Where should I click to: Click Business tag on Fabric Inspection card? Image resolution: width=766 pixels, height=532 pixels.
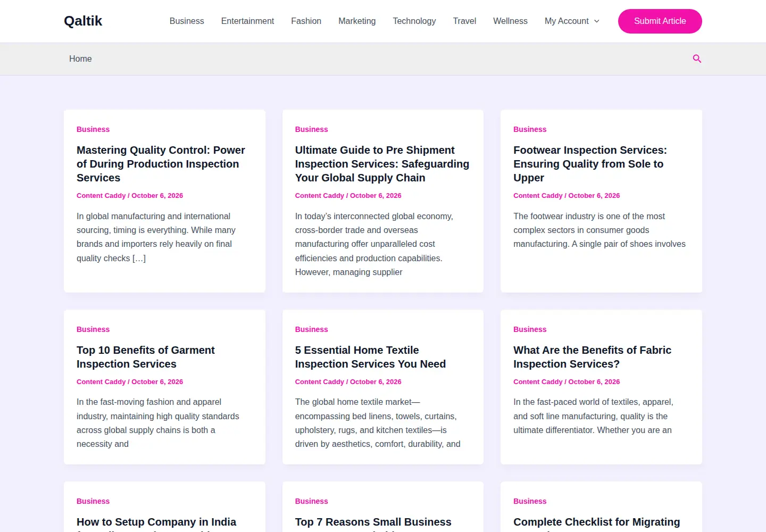(x=530, y=329)
